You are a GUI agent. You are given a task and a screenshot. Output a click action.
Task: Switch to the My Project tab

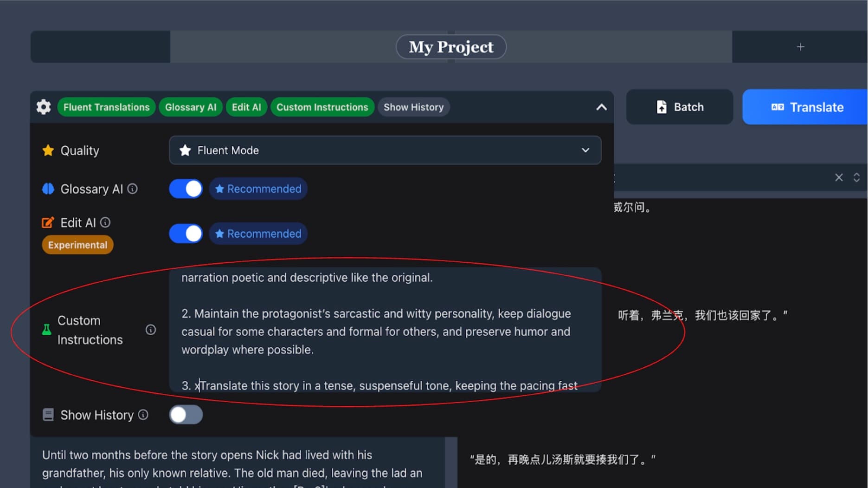coord(450,46)
